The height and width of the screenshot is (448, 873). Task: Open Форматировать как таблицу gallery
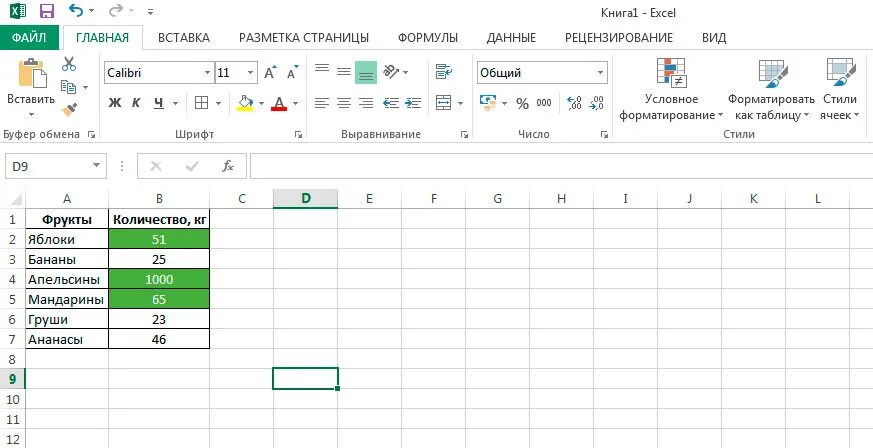coord(772,90)
